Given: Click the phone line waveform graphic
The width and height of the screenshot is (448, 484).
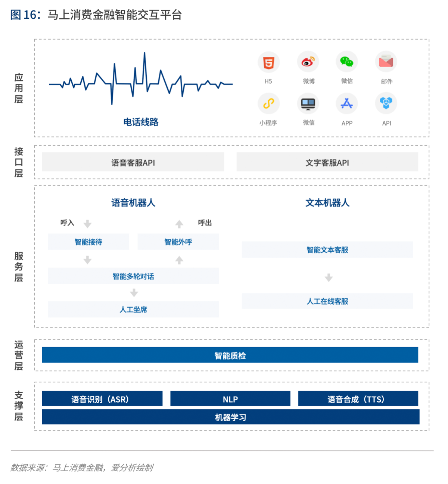Looking at the screenshot, I should click(141, 79).
